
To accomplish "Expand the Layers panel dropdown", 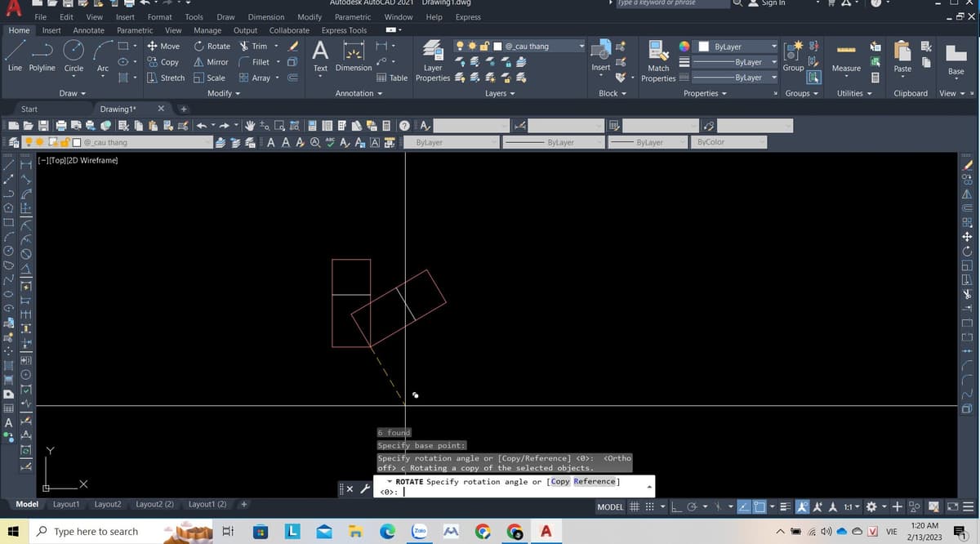I will click(x=500, y=93).
